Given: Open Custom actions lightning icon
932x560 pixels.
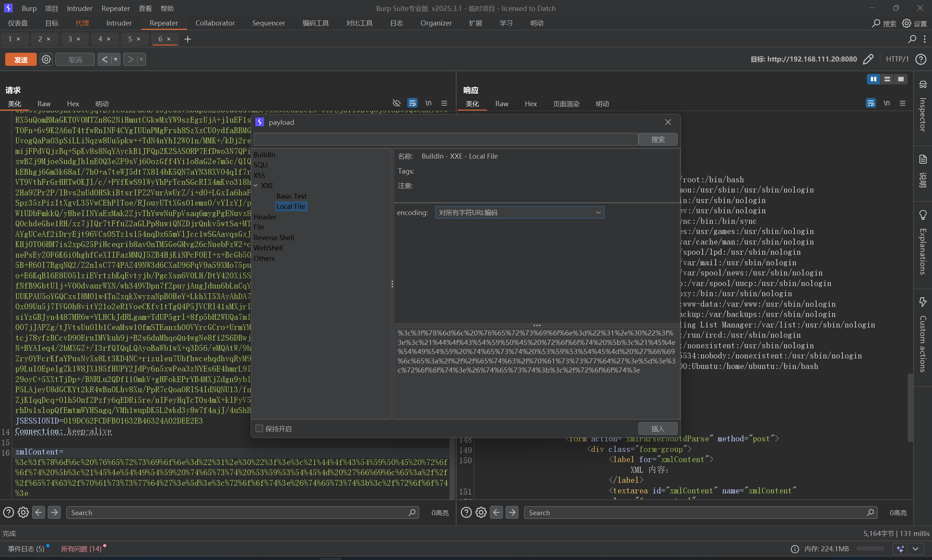Looking at the screenshot, I should pyautogui.click(x=923, y=302).
